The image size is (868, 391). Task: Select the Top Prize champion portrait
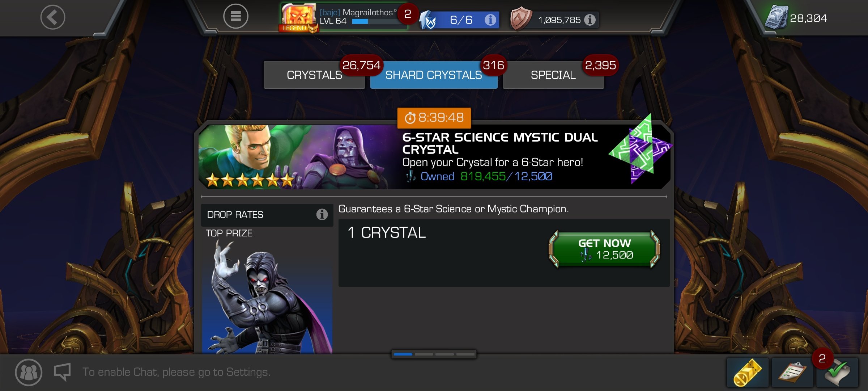tap(267, 297)
